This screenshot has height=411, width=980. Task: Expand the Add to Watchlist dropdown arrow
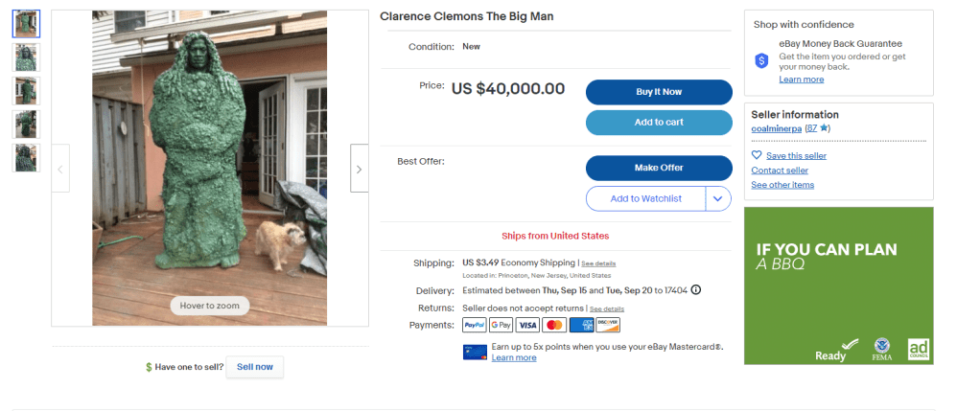click(x=718, y=198)
